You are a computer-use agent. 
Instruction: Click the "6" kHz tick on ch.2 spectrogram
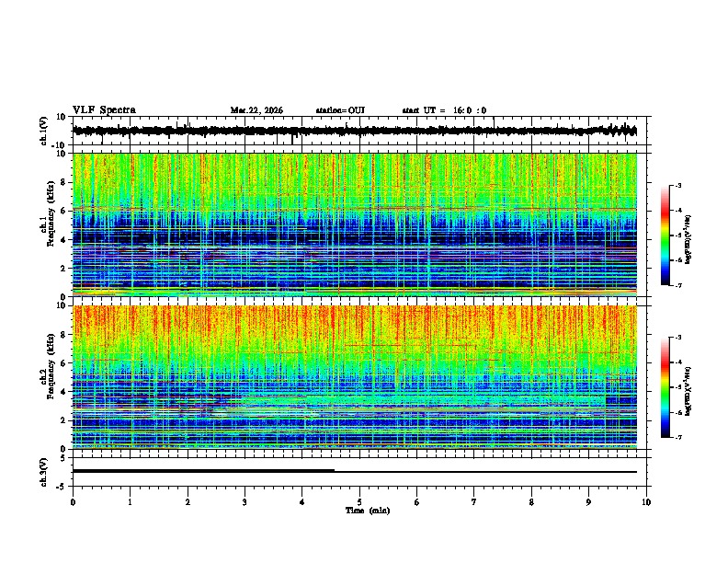click(x=63, y=363)
